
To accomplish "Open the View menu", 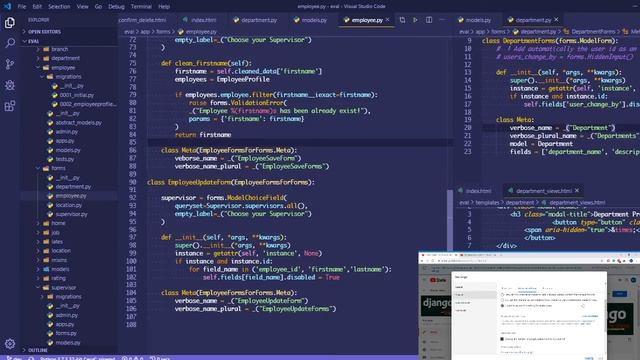I will (x=82, y=7).
